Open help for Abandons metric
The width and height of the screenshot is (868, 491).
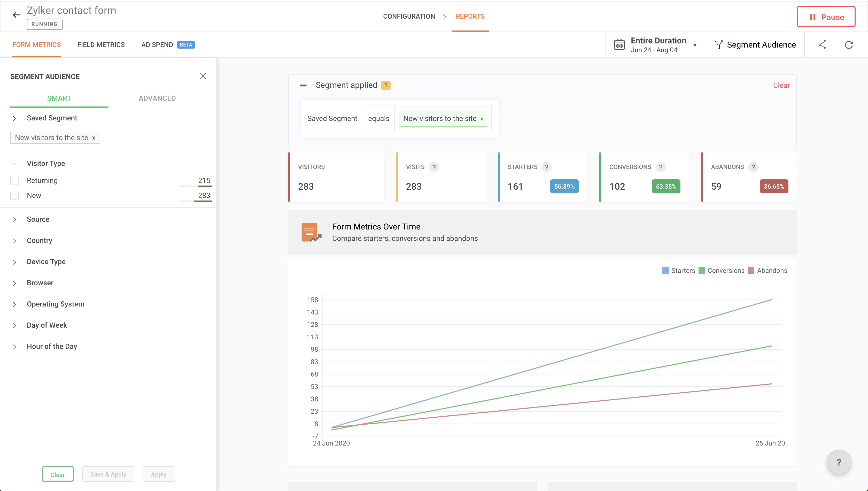(x=753, y=167)
